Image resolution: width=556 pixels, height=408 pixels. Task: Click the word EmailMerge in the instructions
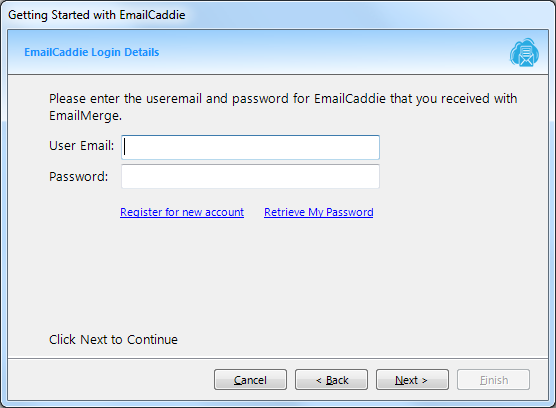point(85,116)
